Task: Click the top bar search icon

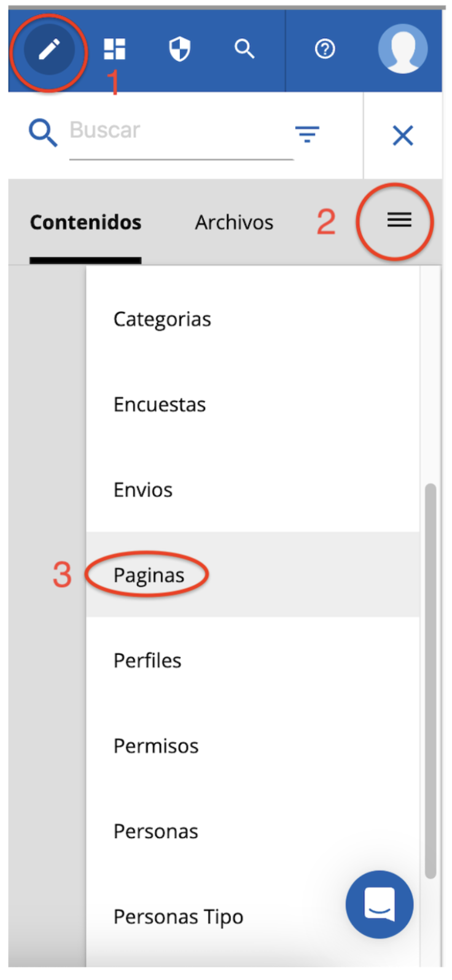Action: [x=244, y=49]
